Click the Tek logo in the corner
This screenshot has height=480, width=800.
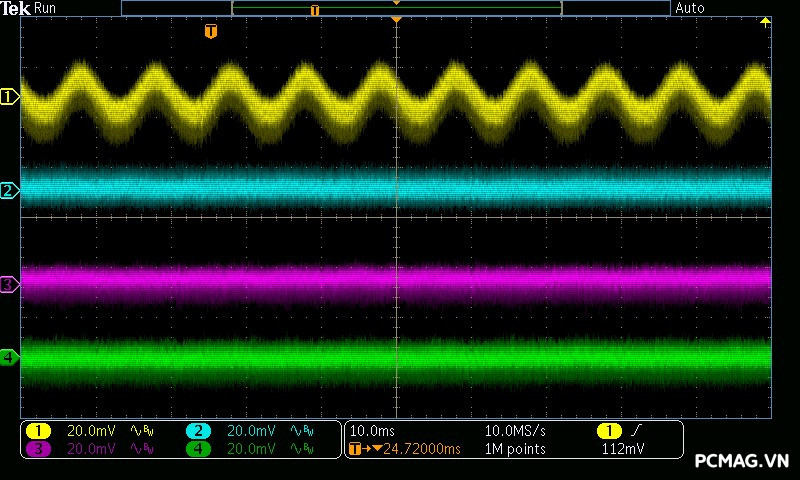coord(16,8)
